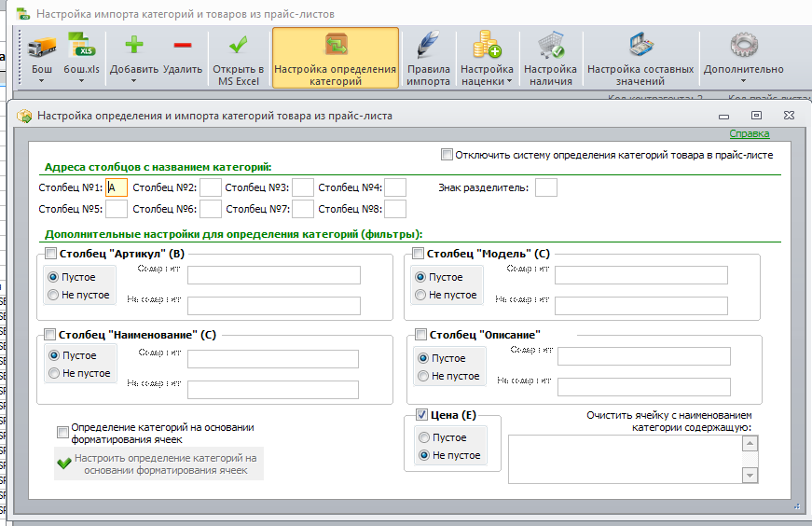
Task: Select Пустое under Артикул group
Action: (x=53, y=277)
